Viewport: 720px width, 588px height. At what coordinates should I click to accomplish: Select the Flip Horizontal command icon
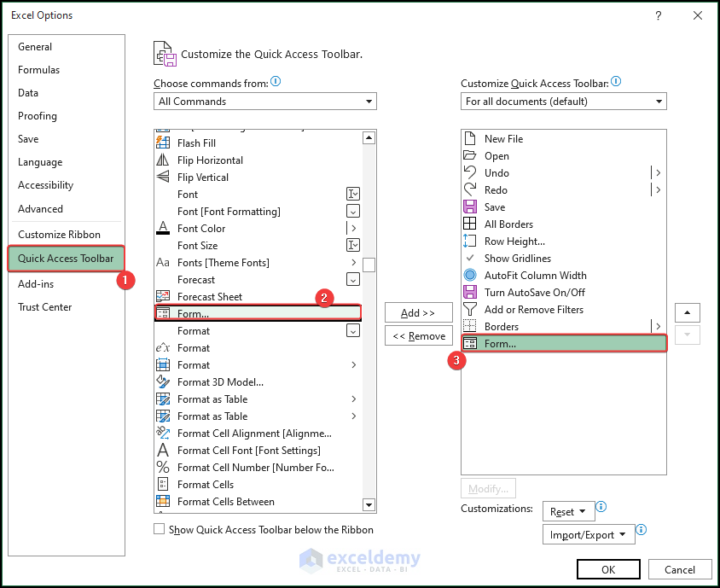163,160
